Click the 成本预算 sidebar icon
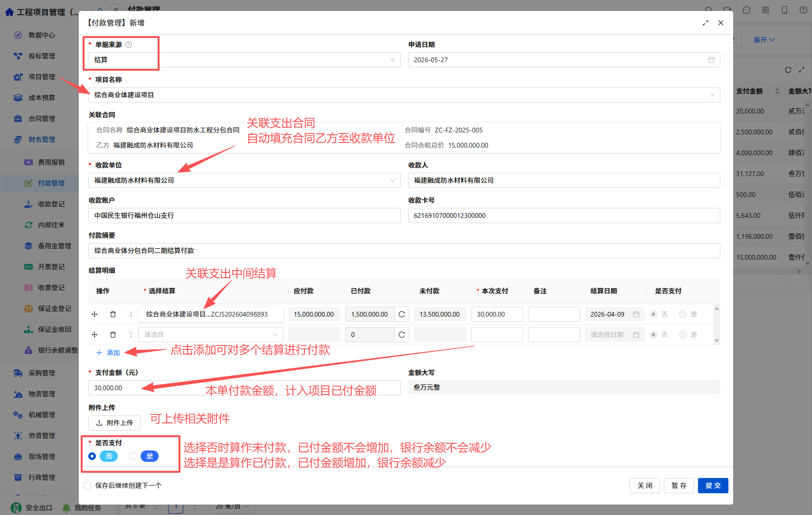This screenshot has width=812, height=515. click(18, 98)
